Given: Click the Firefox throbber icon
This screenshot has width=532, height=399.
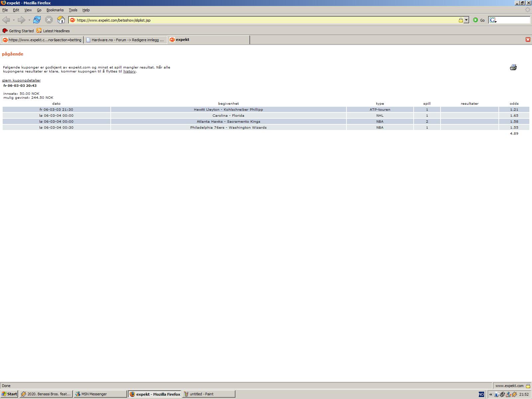Looking at the screenshot, I should 527,10.
